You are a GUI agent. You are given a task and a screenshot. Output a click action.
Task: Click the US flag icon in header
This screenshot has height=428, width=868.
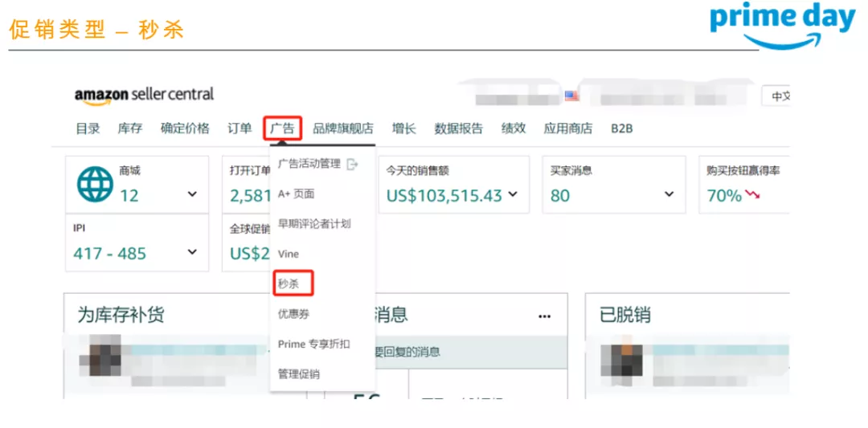[572, 96]
